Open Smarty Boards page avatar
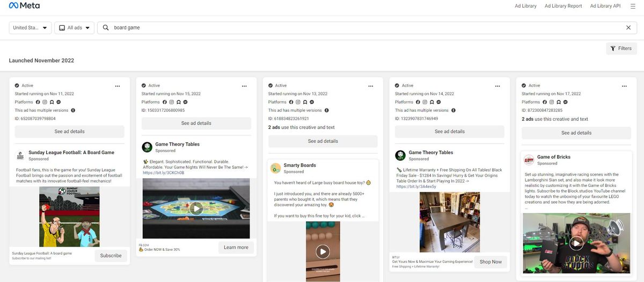This screenshot has height=282, width=644. click(x=275, y=168)
